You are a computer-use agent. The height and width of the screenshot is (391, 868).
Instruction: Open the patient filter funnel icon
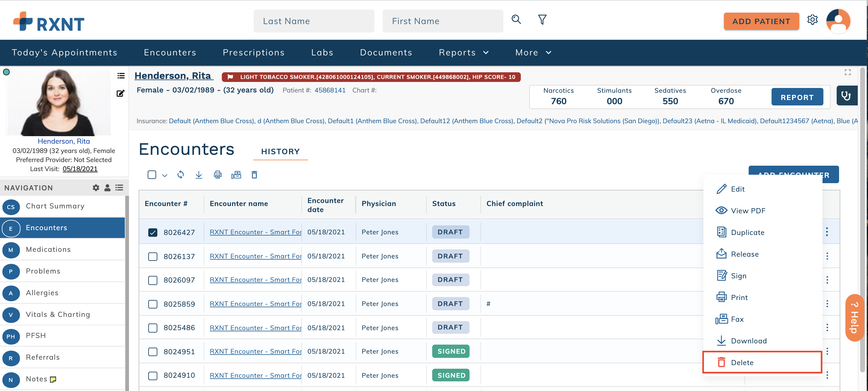(x=542, y=20)
